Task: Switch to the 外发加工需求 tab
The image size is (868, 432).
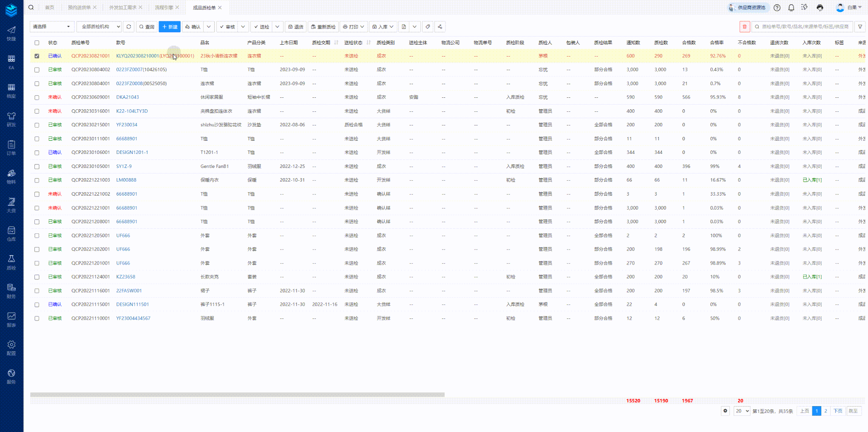Action: pyautogui.click(x=122, y=8)
